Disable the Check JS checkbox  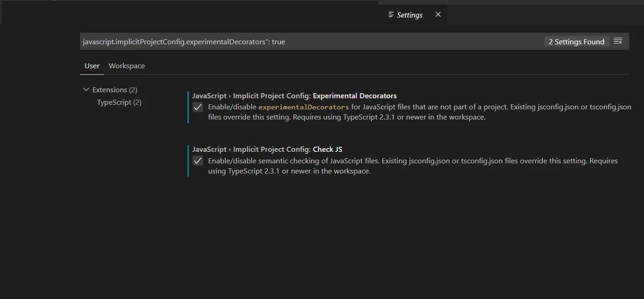198,161
